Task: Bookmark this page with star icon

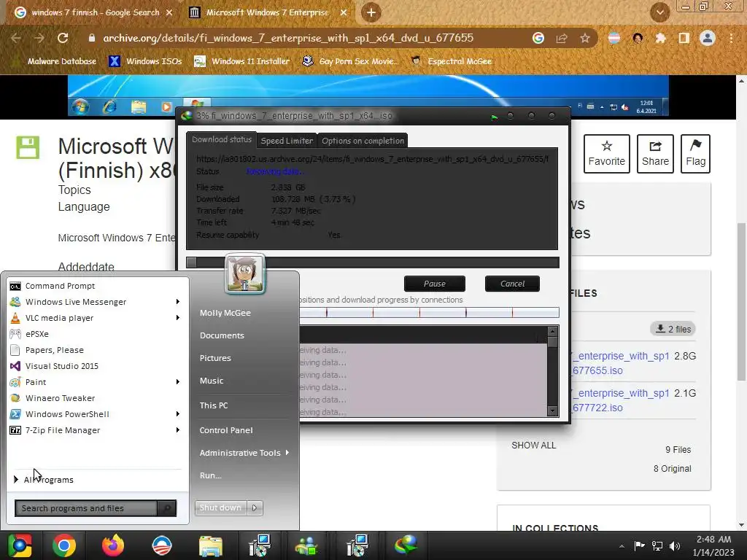Action: pos(585,38)
